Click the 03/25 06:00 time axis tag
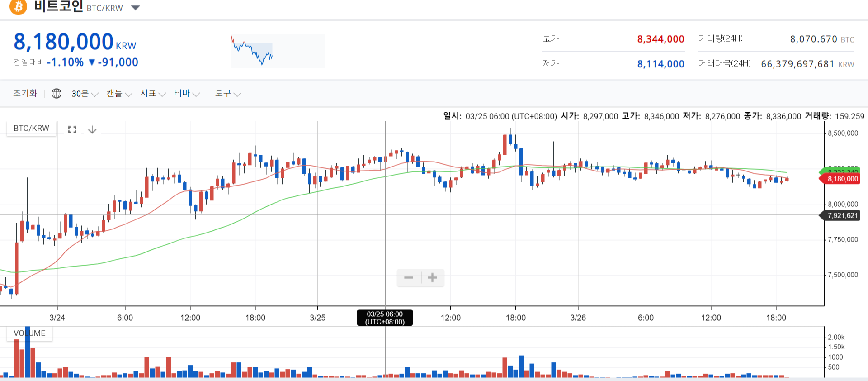This screenshot has width=868, height=381. point(385,318)
